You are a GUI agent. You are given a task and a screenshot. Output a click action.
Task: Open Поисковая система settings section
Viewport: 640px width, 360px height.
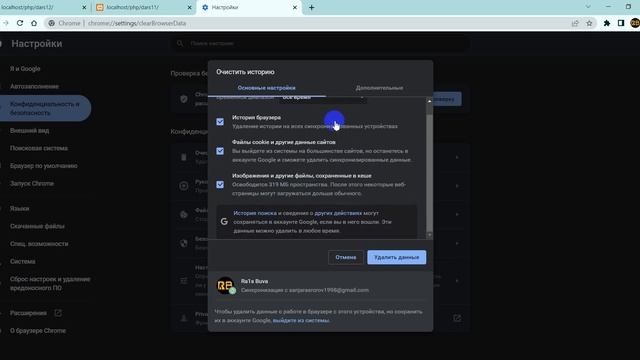click(x=39, y=148)
